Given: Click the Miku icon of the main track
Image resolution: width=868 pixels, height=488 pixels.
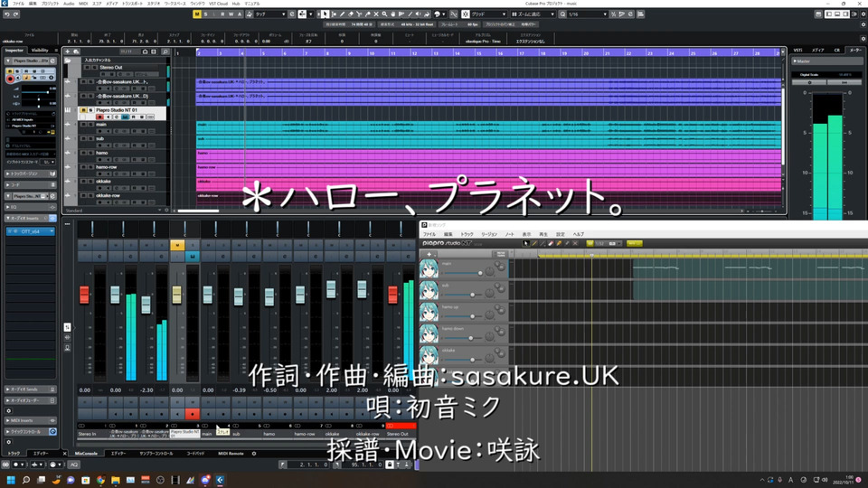Looking at the screenshot, I should click(x=429, y=269).
